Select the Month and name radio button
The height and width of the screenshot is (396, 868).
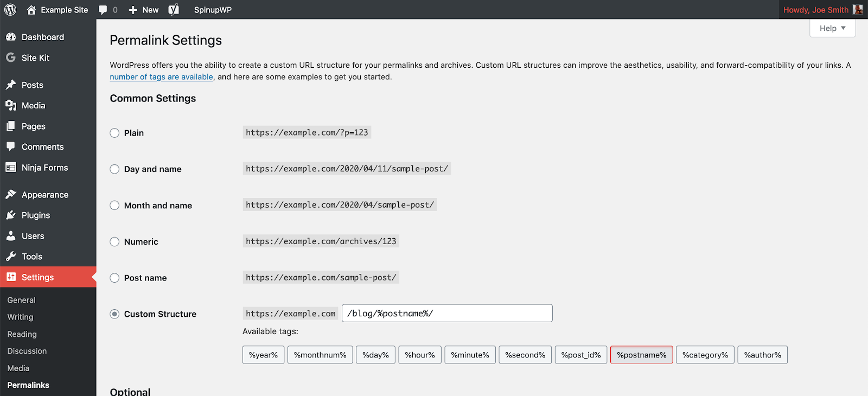[114, 206]
